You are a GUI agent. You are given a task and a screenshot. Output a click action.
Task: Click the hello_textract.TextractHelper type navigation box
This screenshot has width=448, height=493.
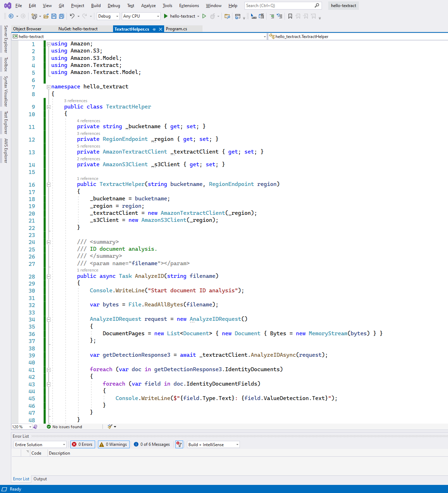tap(358, 36)
